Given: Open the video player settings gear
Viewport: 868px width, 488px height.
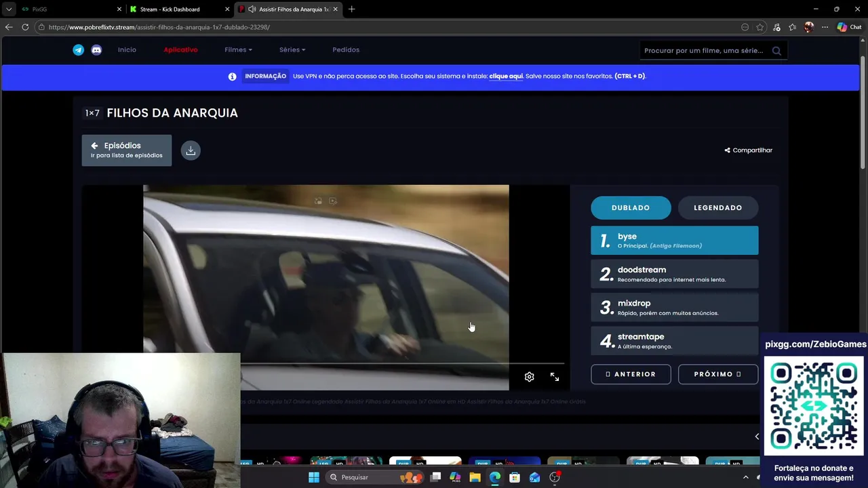Looking at the screenshot, I should [x=529, y=377].
